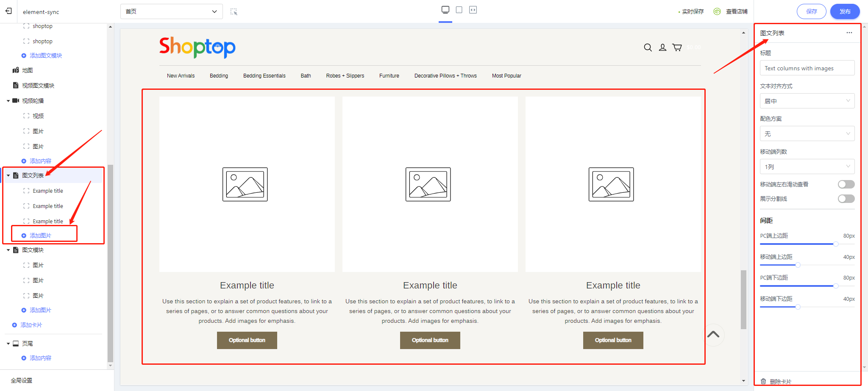Collapse the 图文列表 tree arrow

tap(8, 175)
